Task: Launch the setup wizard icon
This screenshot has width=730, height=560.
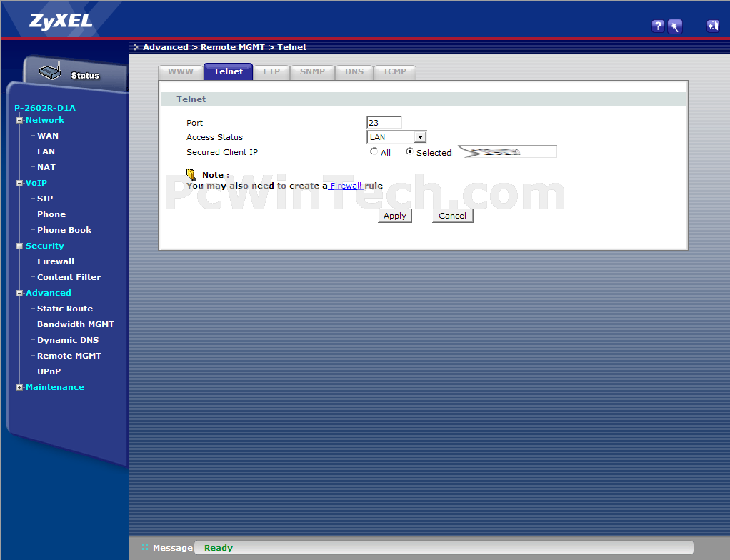Action: pos(674,26)
